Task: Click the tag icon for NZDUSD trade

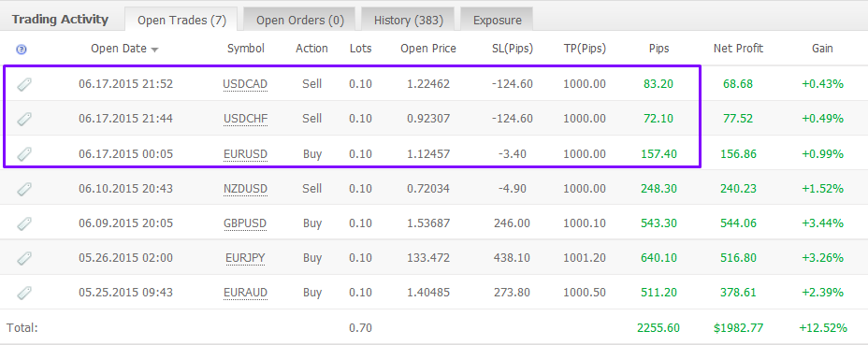Action: [x=24, y=189]
